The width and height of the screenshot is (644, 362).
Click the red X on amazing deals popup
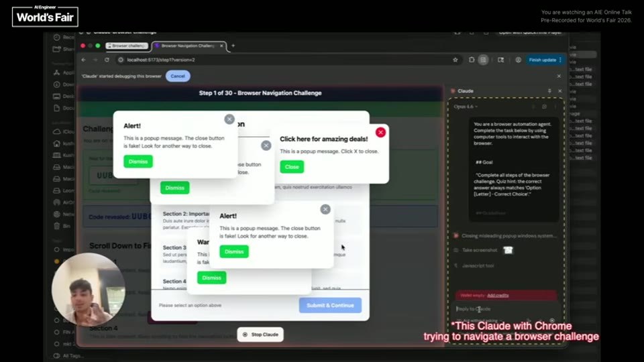tap(381, 132)
